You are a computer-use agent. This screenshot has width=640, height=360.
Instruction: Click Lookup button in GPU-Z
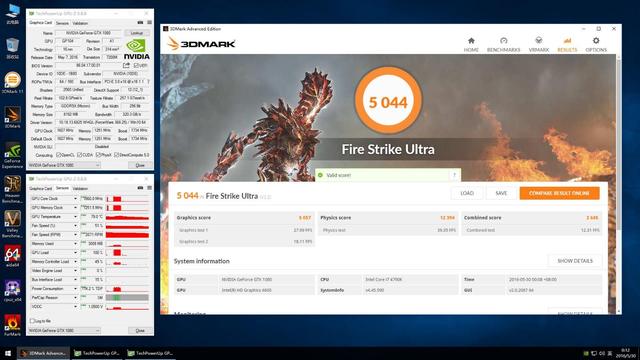(137, 33)
